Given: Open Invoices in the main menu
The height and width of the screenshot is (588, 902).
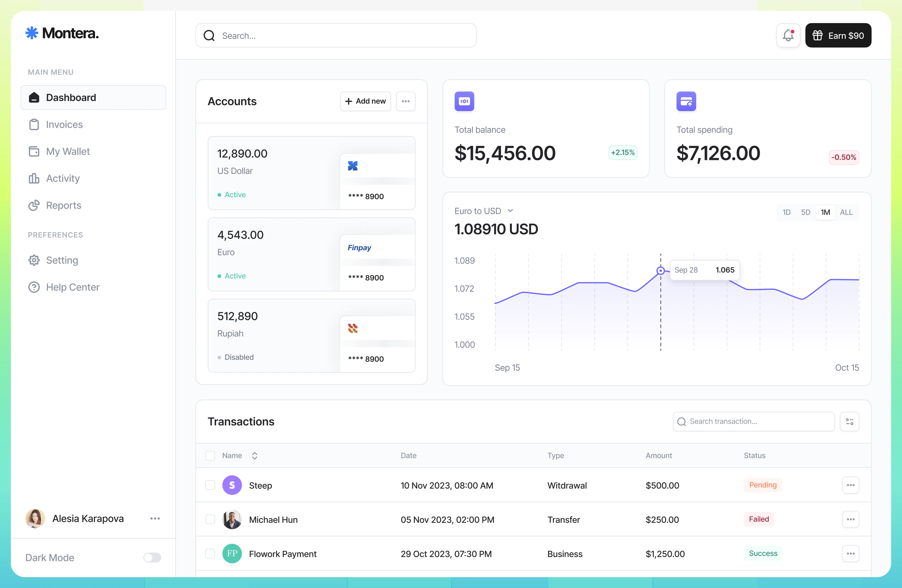Looking at the screenshot, I should [x=93, y=124].
